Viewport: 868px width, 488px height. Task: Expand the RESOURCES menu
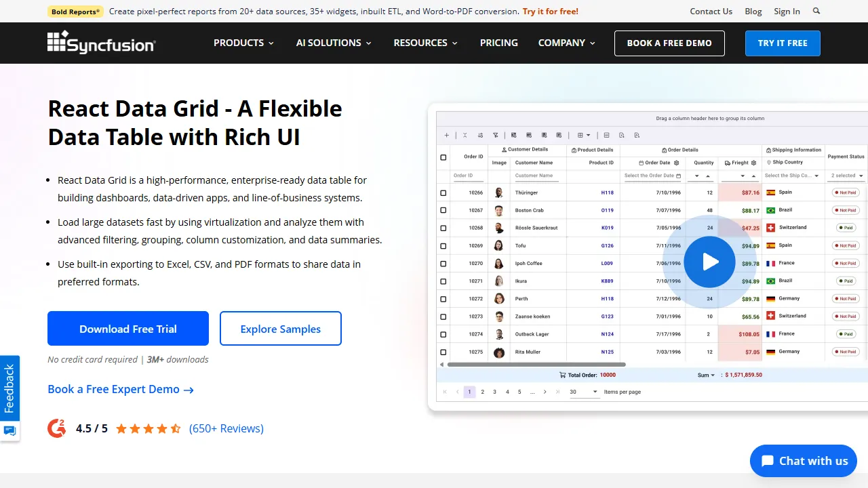[x=425, y=43]
